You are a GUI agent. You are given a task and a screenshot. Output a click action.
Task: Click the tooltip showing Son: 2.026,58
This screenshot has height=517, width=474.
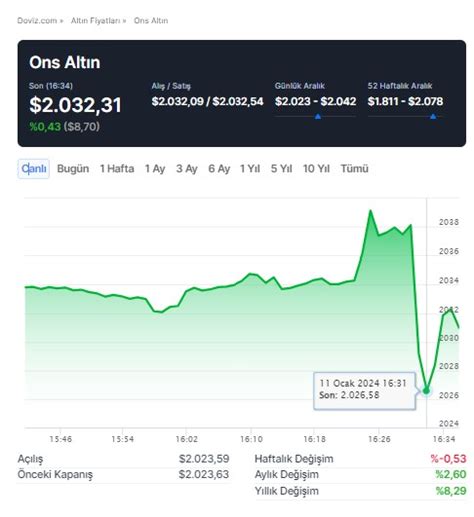[365, 391]
